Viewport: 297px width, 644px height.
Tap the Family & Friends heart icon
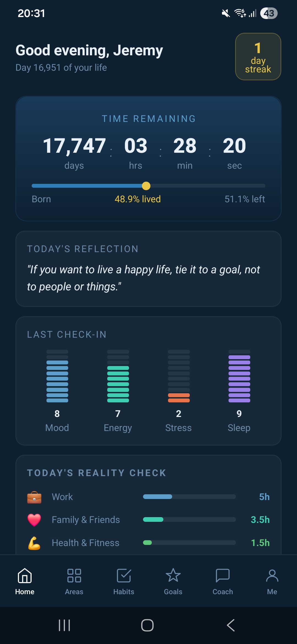pyautogui.click(x=34, y=520)
